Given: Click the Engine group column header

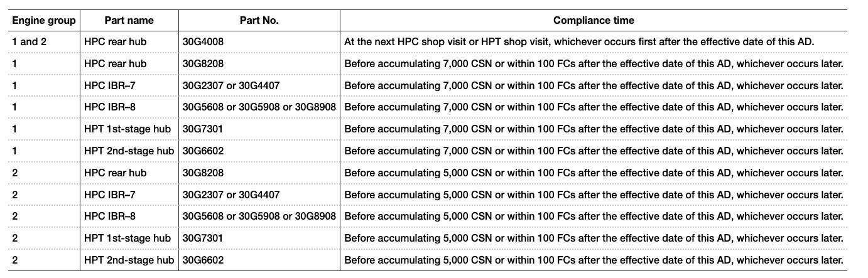Looking at the screenshot, I should pyautogui.click(x=44, y=21).
